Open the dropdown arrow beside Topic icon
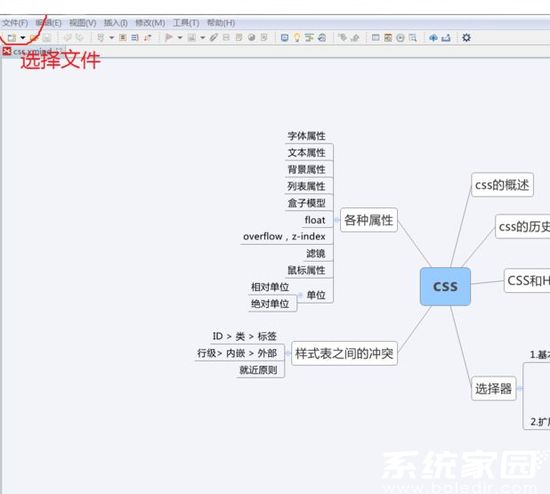Screen dimensions: 550x494 point(112,38)
